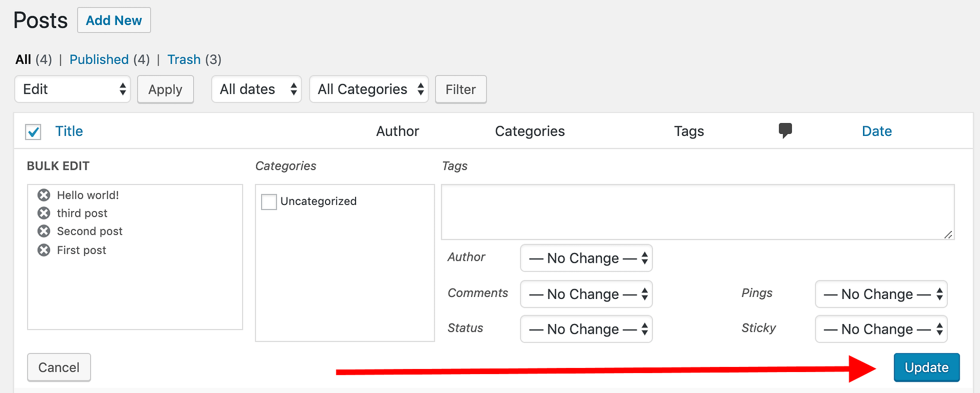Toggle the select all posts checkbox
This screenshot has width=980, height=393.
pyautogui.click(x=33, y=132)
